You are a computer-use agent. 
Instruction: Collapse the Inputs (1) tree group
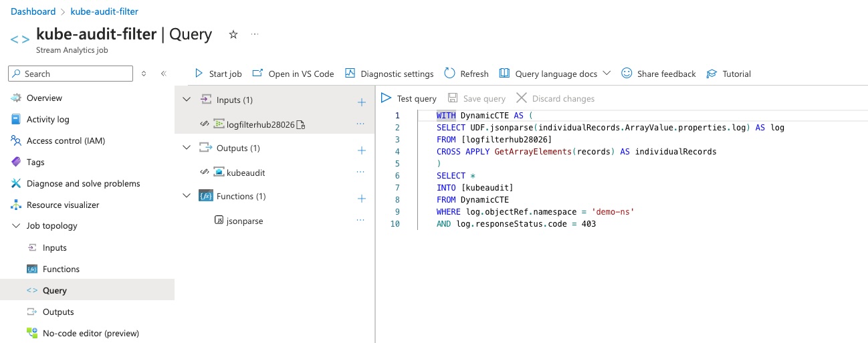tap(187, 100)
